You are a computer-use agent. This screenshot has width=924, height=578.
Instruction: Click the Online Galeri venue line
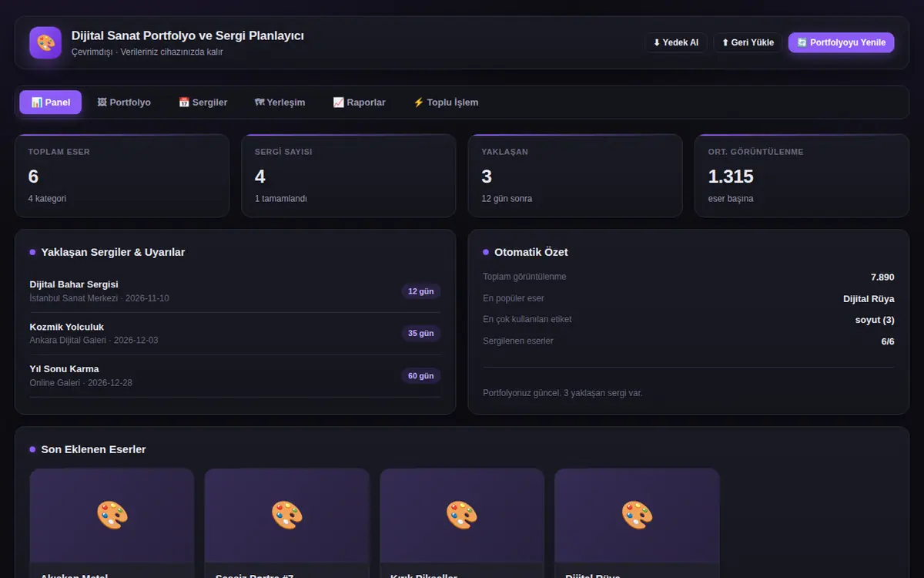(x=81, y=383)
